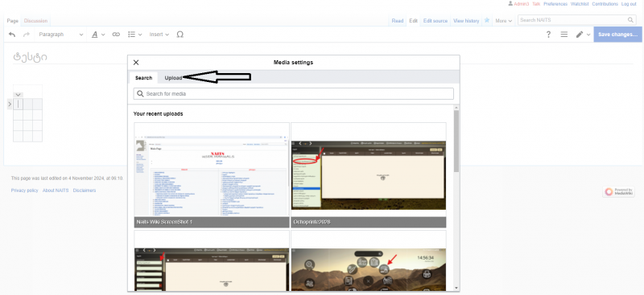The image size is (644, 295).
Task: Expand the text style A dropdown
Action: click(x=98, y=35)
